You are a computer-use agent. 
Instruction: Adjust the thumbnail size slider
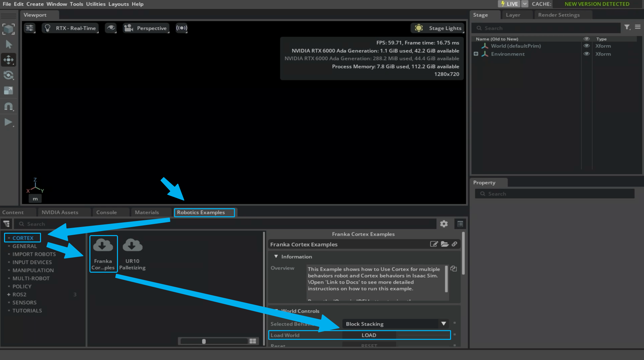[x=214, y=341]
